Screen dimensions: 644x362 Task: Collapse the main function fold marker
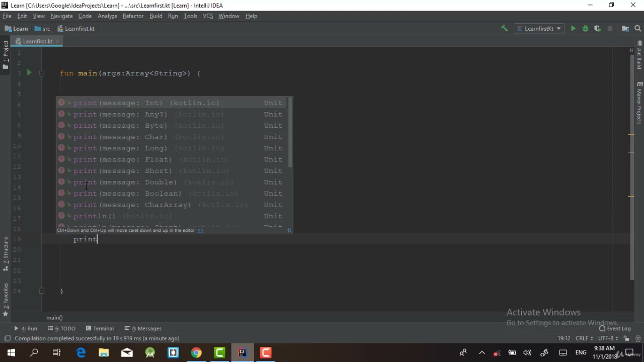(42, 73)
